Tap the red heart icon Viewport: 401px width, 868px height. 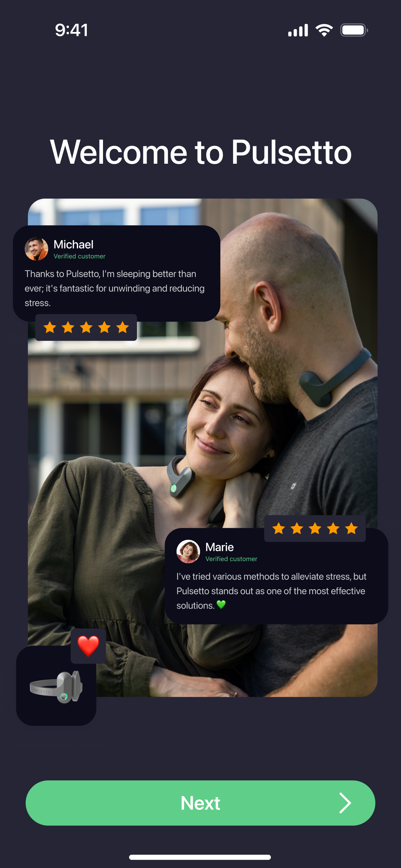tap(88, 646)
